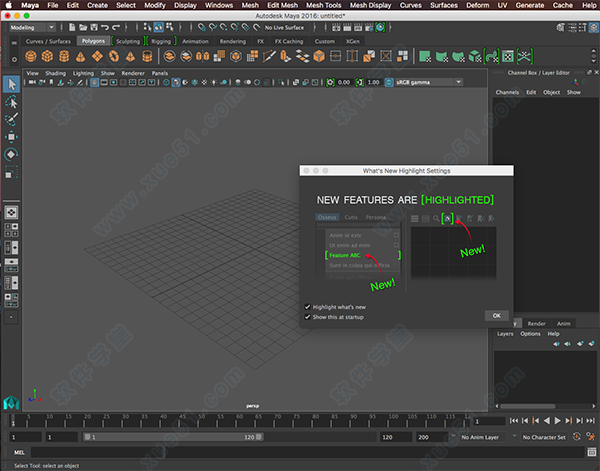Screen dimensions: 600x471
Task: Activate the Scale tool
Action: click(x=11, y=172)
